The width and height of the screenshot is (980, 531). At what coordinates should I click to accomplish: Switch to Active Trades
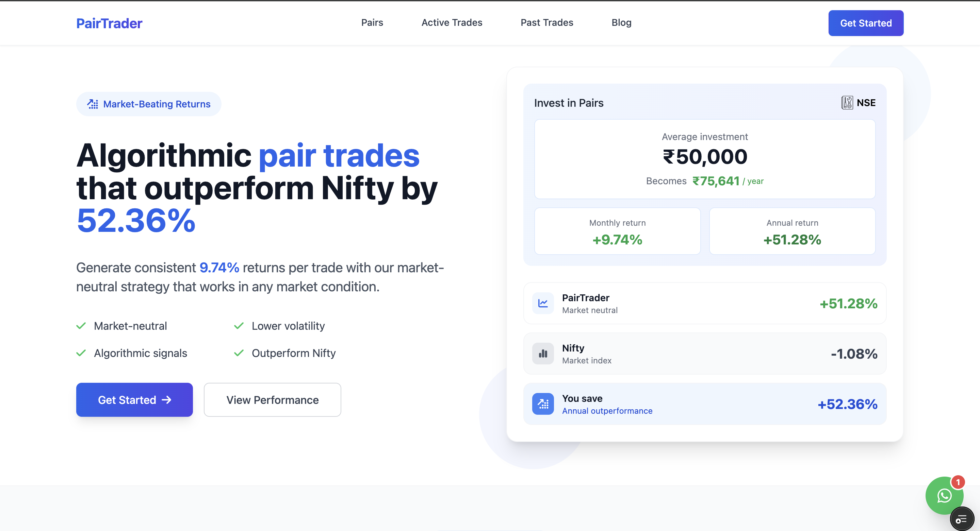(452, 22)
